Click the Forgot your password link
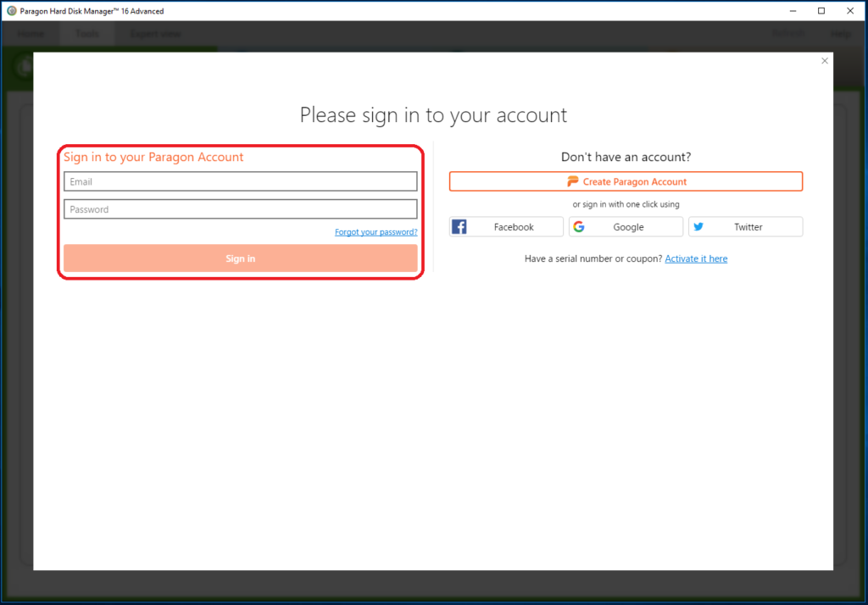 (376, 231)
